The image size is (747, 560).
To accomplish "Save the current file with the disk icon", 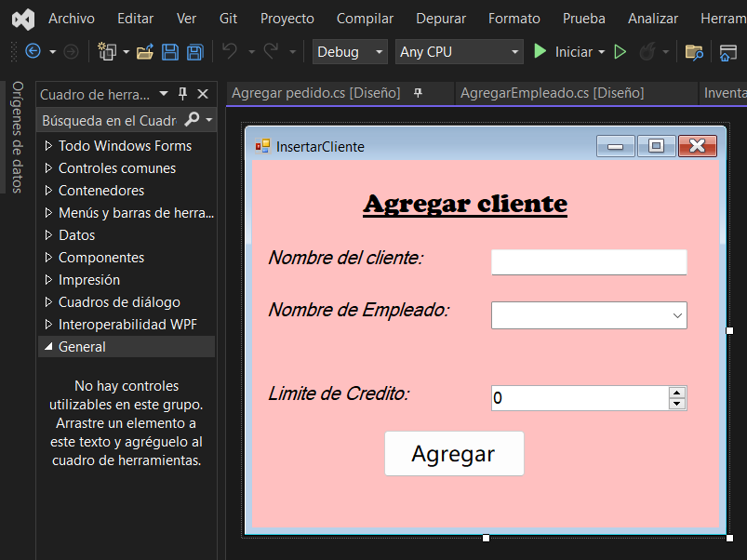I will (x=170, y=51).
